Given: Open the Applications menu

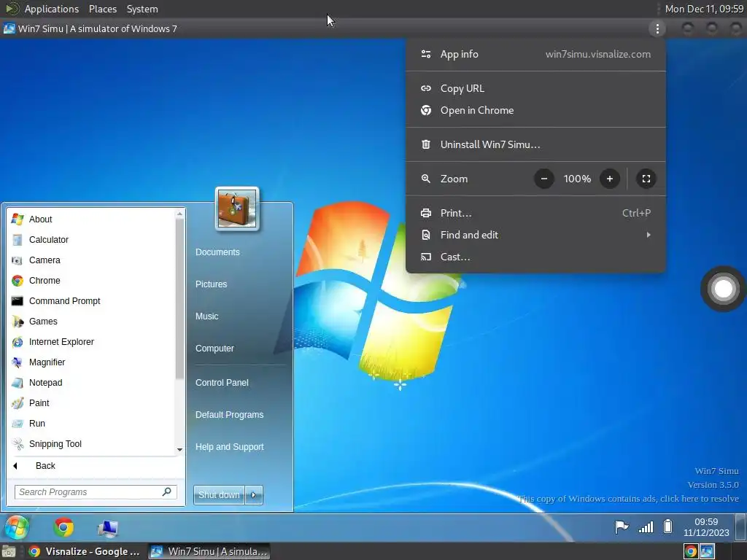Looking at the screenshot, I should click(x=52, y=9).
